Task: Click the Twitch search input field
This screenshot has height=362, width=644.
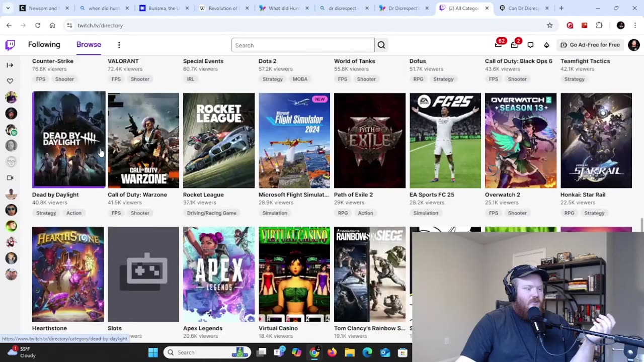Action: [x=303, y=45]
